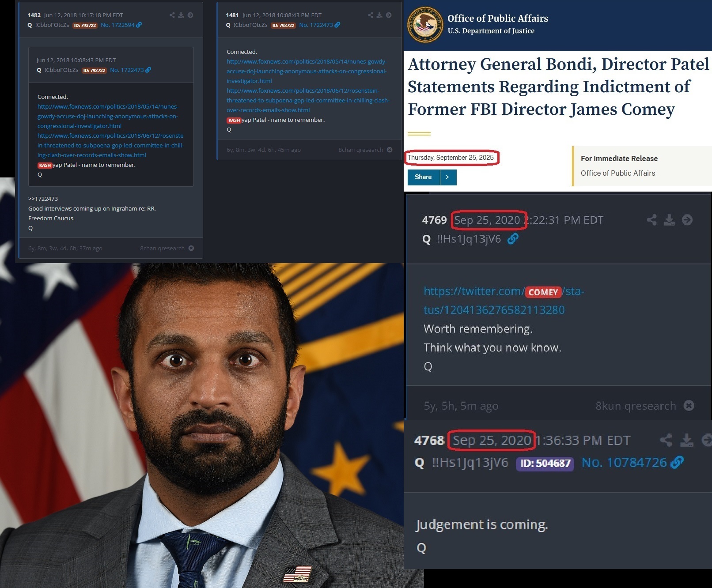Click the Share button on DOJ page
Image resolution: width=712 pixels, height=588 pixels.
tap(423, 177)
